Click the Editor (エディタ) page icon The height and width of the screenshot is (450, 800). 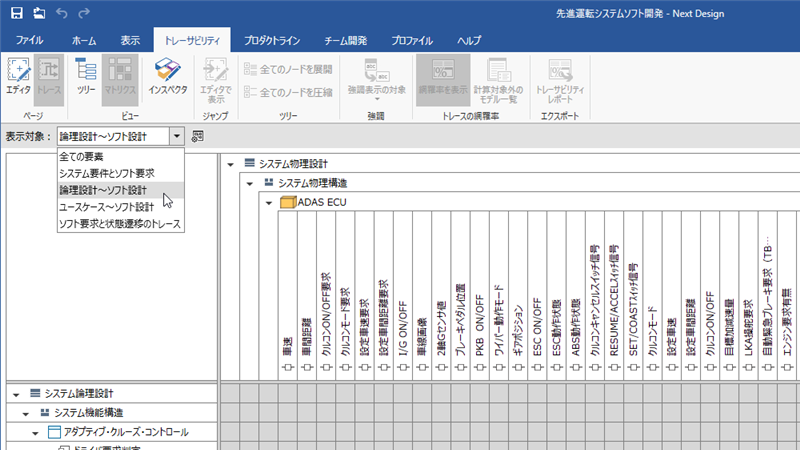(x=18, y=76)
